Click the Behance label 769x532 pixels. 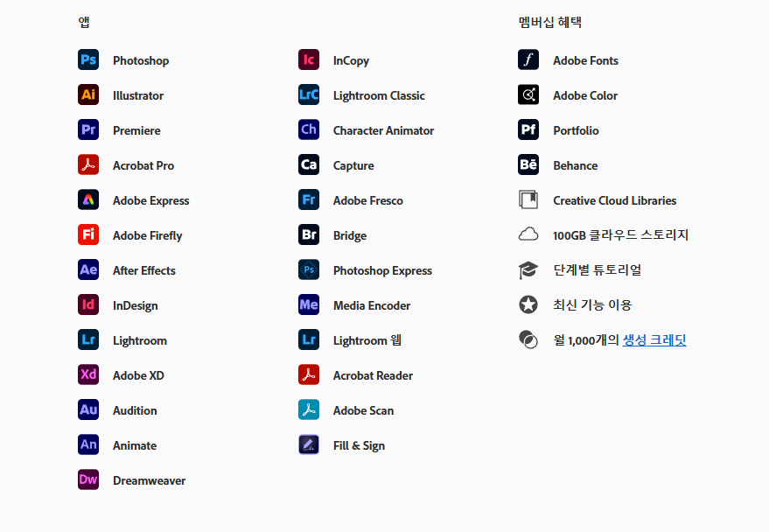(x=576, y=165)
